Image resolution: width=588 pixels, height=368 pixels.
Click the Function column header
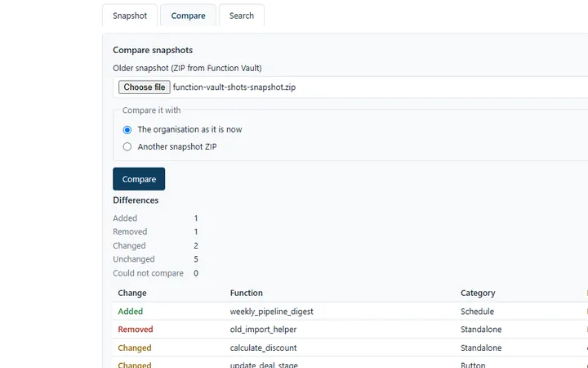[247, 293]
